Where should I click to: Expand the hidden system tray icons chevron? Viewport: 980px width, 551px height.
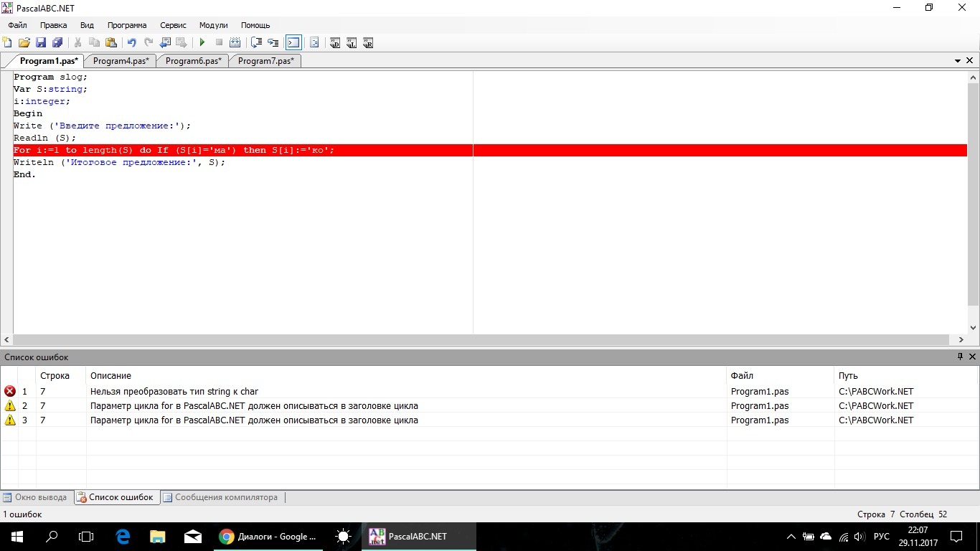pos(791,537)
